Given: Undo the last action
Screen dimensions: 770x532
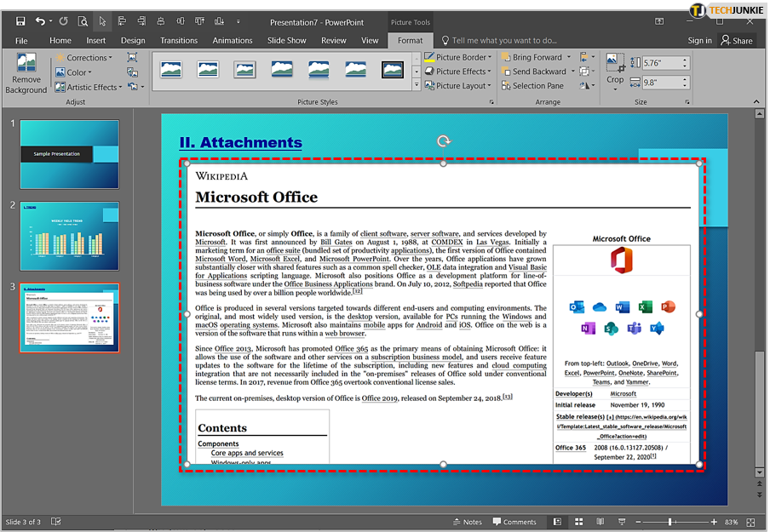Looking at the screenshot, I should (40, 21).
